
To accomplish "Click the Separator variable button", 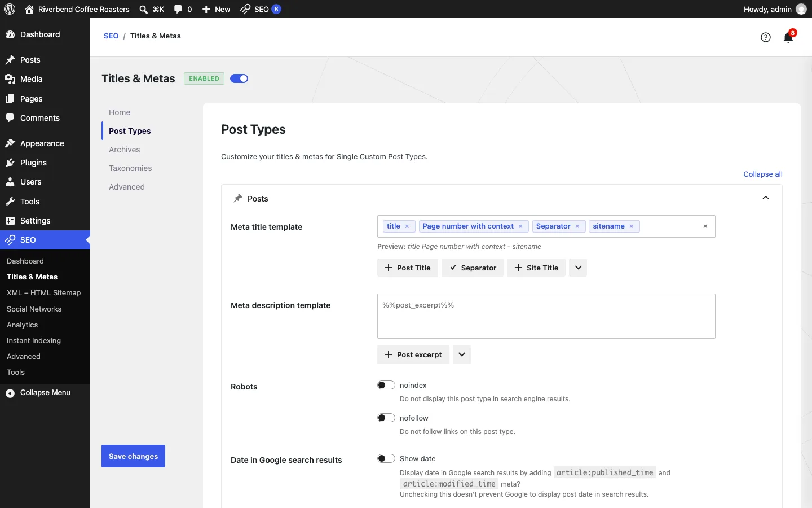I will pyautogui.click(x=473, y=268).
